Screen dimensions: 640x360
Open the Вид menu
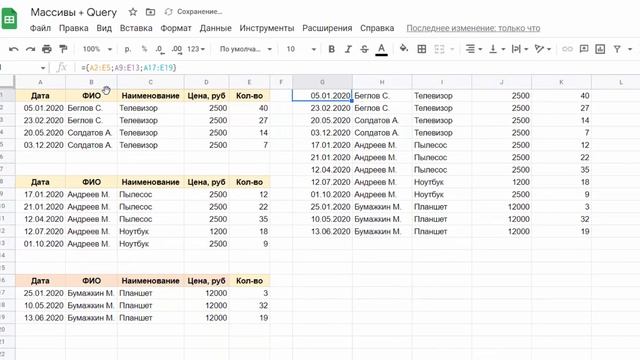104,28
